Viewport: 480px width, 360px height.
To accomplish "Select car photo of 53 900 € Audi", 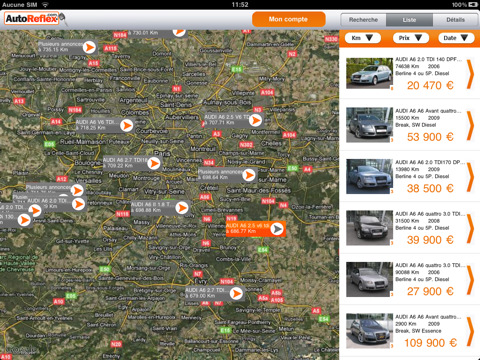I will [x=369, y=125].
